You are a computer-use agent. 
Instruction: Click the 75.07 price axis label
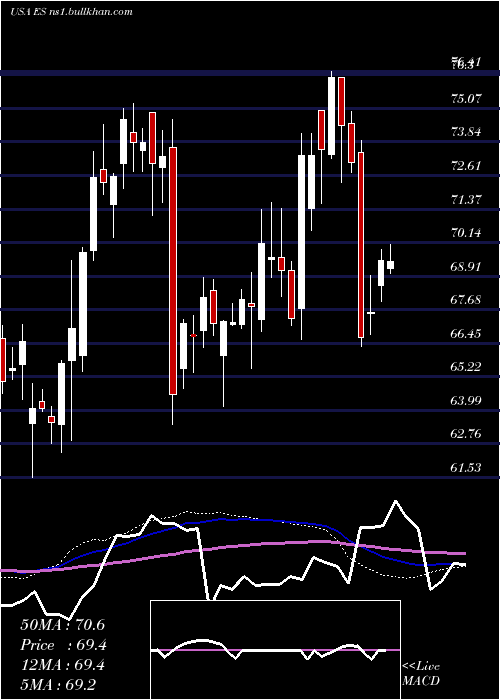pyautogui.click(x=467, y=99)
